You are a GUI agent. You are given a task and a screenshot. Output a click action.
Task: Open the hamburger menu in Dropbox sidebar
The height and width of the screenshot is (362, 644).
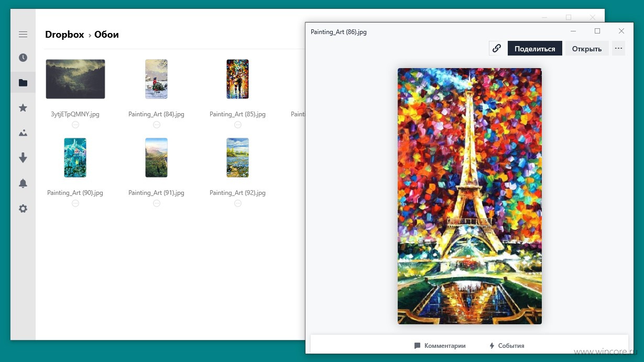[23, 35]
